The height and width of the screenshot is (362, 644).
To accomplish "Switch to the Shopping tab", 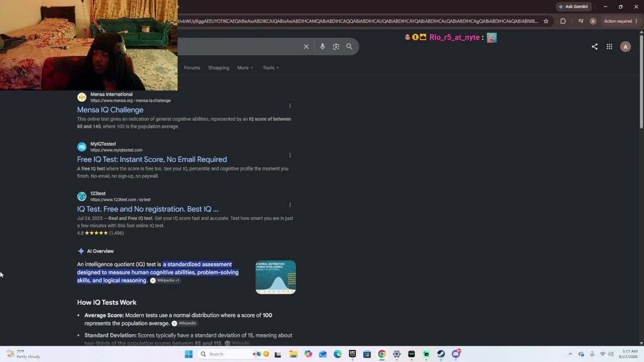I will (218, 68).
